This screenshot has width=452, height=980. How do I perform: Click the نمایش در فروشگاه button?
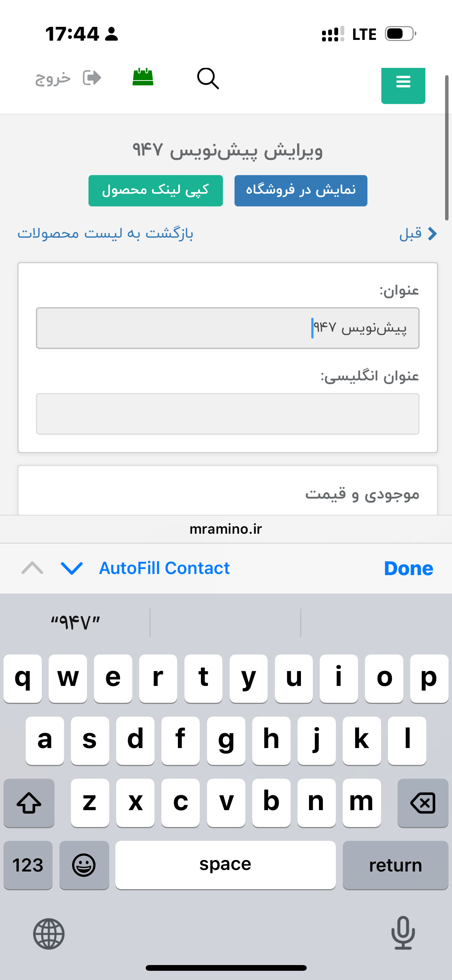[301, 191]
